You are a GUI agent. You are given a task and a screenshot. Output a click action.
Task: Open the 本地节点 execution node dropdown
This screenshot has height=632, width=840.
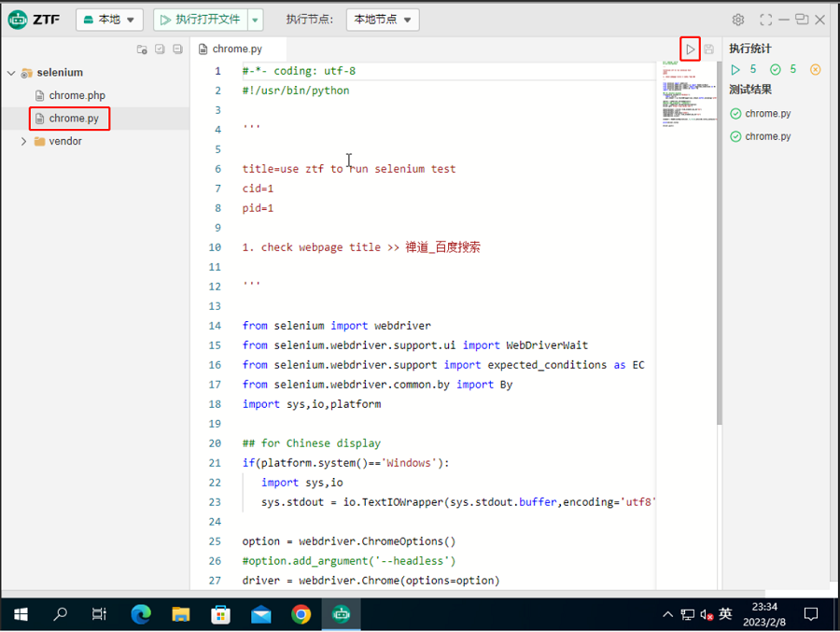pos(383,20)
